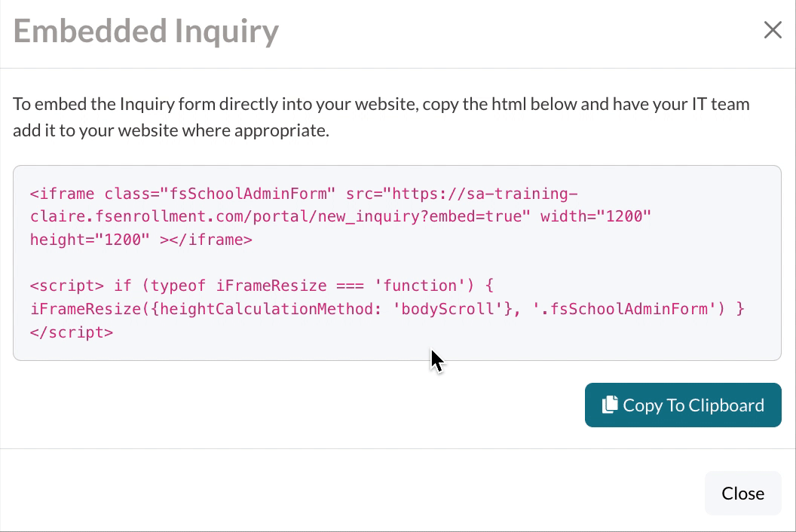
Task: Click the blank line between iframe and script code
Action: (302, 263)
